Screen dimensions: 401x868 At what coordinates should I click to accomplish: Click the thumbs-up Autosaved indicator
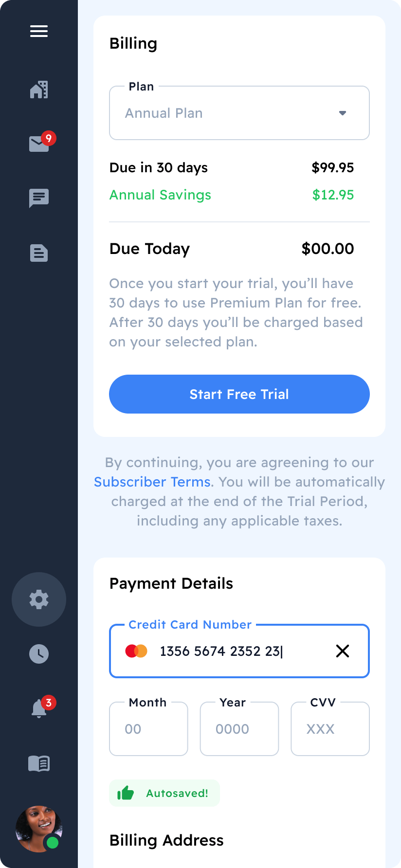164,793
